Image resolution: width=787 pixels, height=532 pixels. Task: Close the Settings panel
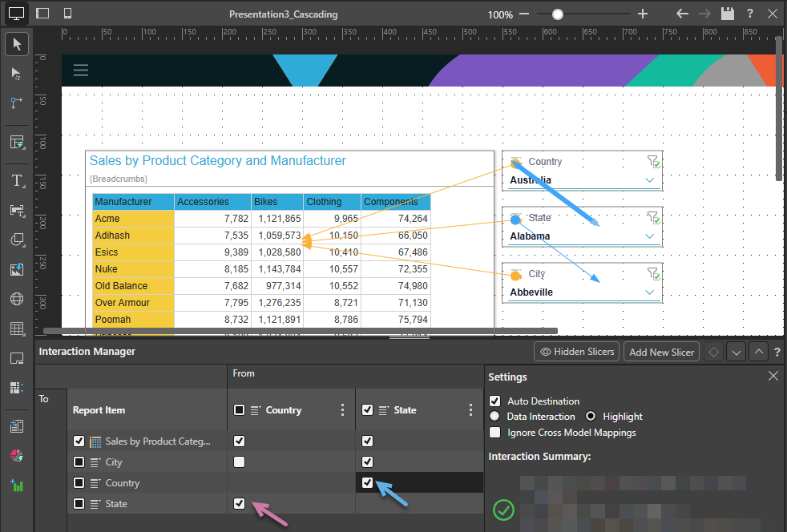coord(773,376)
